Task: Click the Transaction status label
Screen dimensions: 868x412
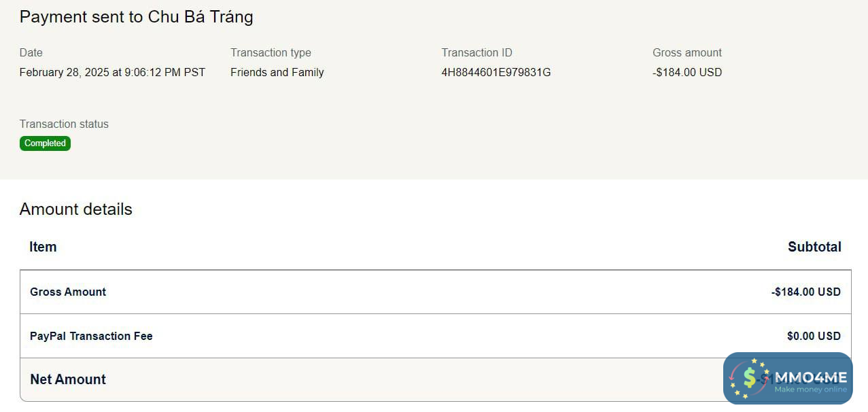Action: click(x=64, y=124)
